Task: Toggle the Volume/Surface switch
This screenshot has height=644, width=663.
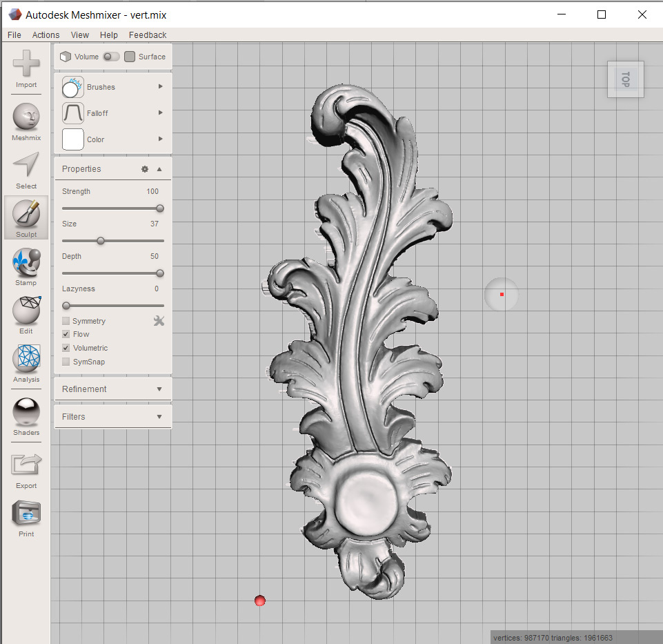Action: [x=111, y=57]
